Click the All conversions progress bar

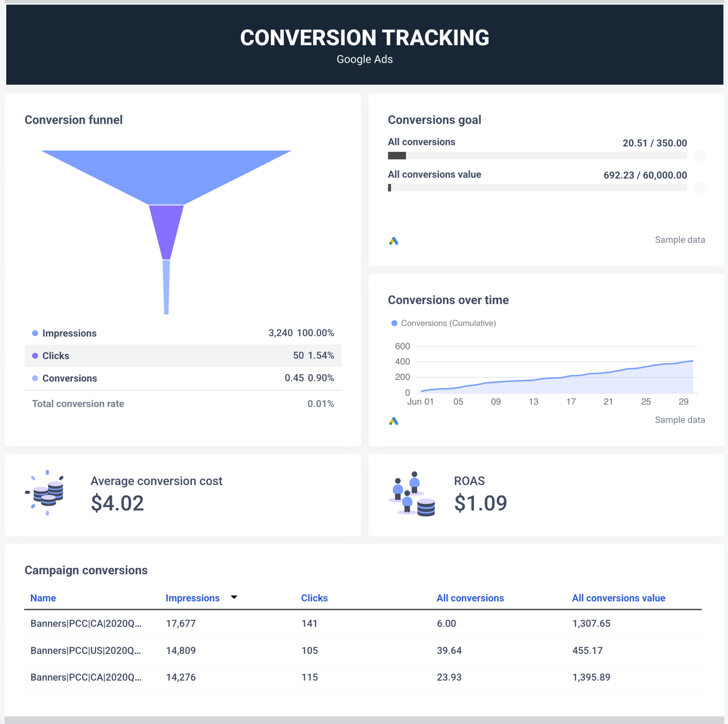537,156
